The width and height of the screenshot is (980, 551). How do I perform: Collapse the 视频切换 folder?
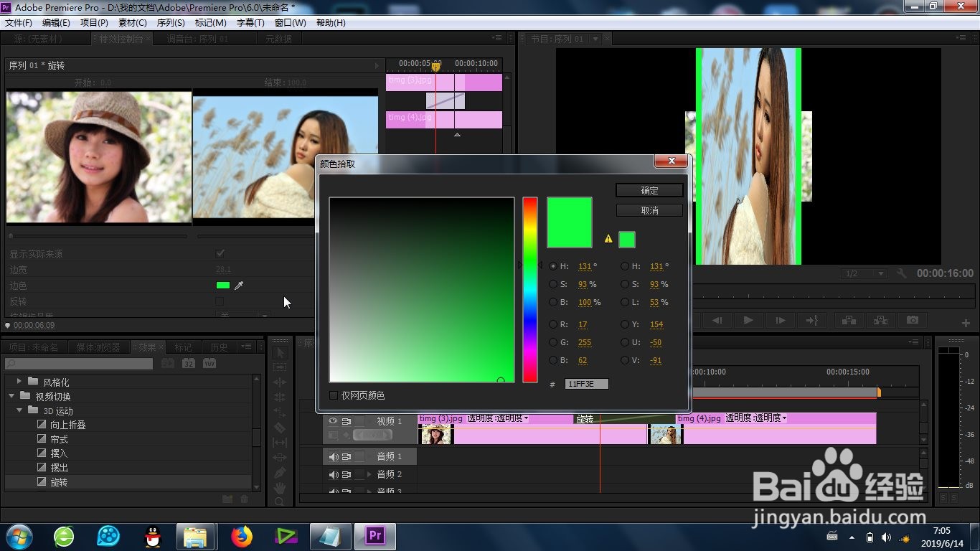tap(11, 396)
